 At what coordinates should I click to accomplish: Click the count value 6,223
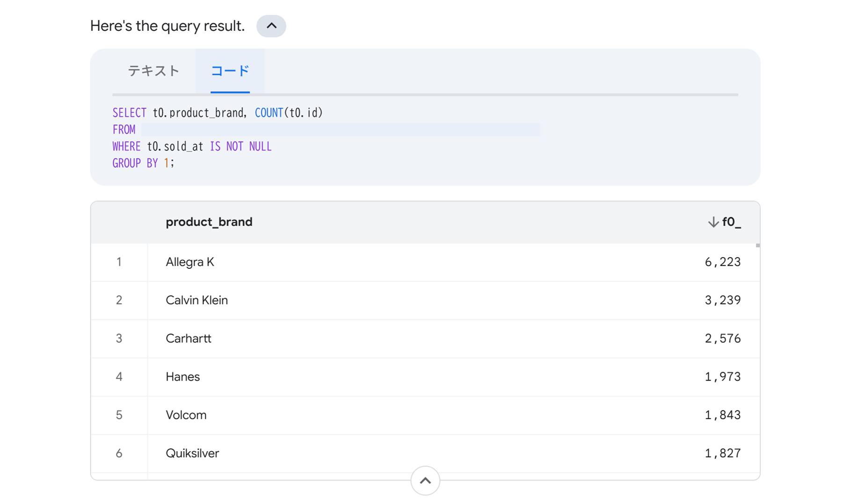pos(723,262)
